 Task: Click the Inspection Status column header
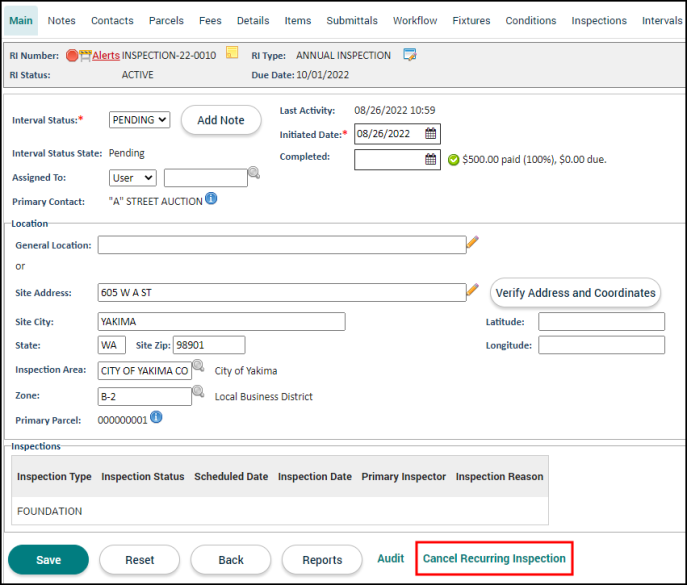[142, 476]
